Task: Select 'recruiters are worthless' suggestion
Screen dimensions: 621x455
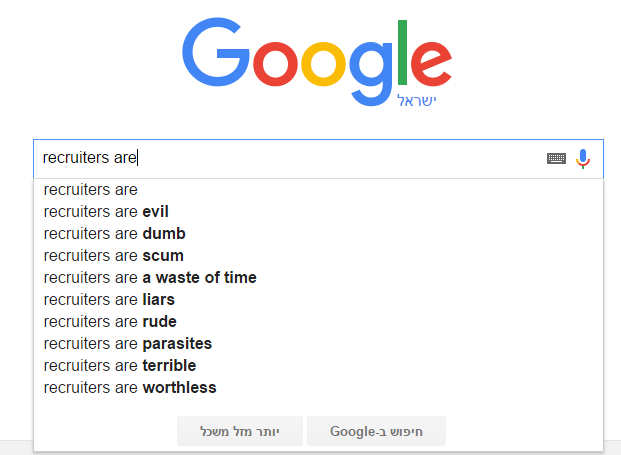Action: click(x=130, y=387)
